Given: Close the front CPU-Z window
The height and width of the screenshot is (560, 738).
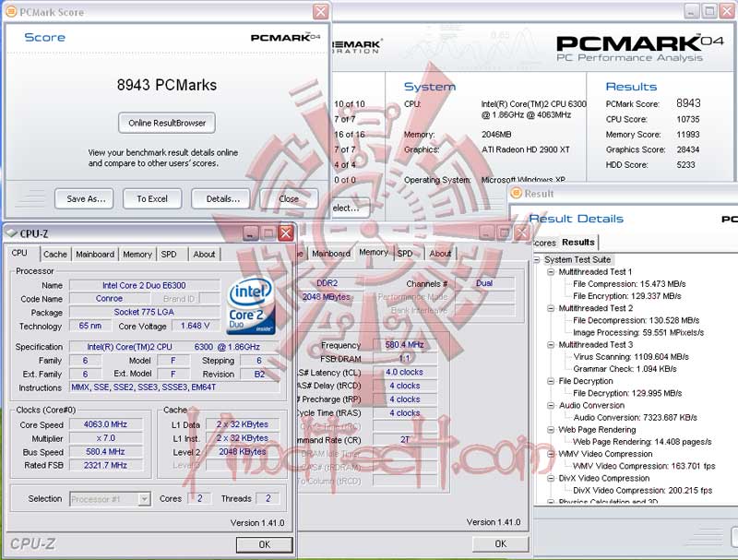Looking at the screenshot, I should pos(286,232).
